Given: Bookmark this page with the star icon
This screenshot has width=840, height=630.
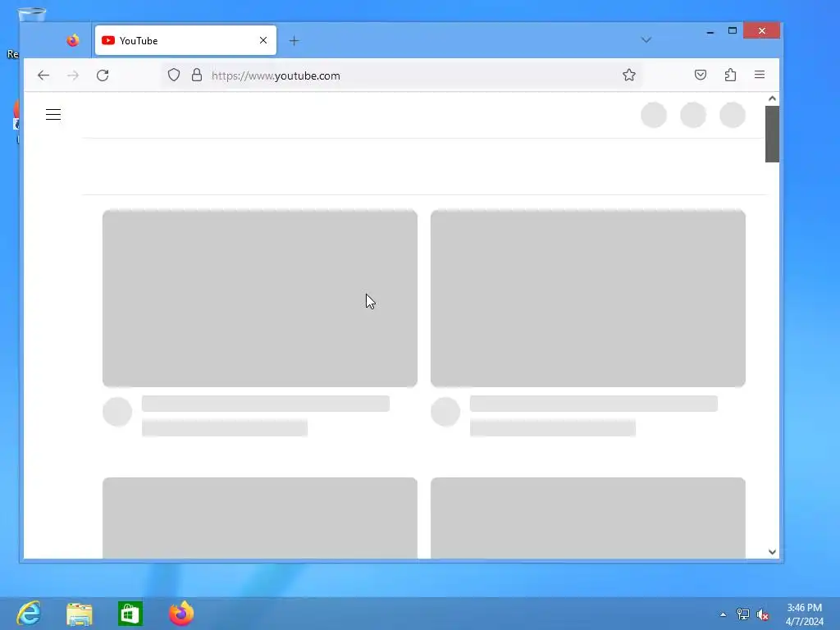Looking at the screenshot, I should tap(629, 75).
